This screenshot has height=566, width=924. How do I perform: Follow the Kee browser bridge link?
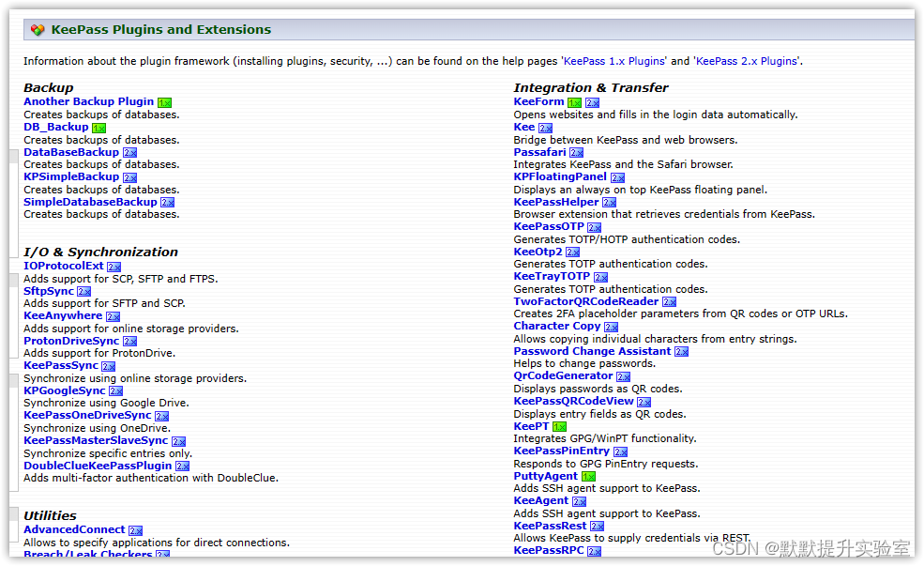[x=524, y=127]
